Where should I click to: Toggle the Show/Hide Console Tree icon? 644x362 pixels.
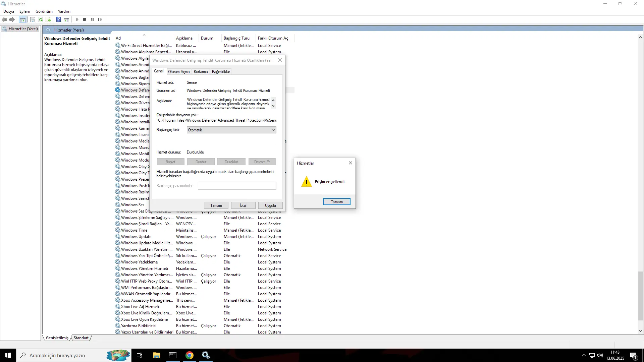pyautogui.click(x=23, y=19)
